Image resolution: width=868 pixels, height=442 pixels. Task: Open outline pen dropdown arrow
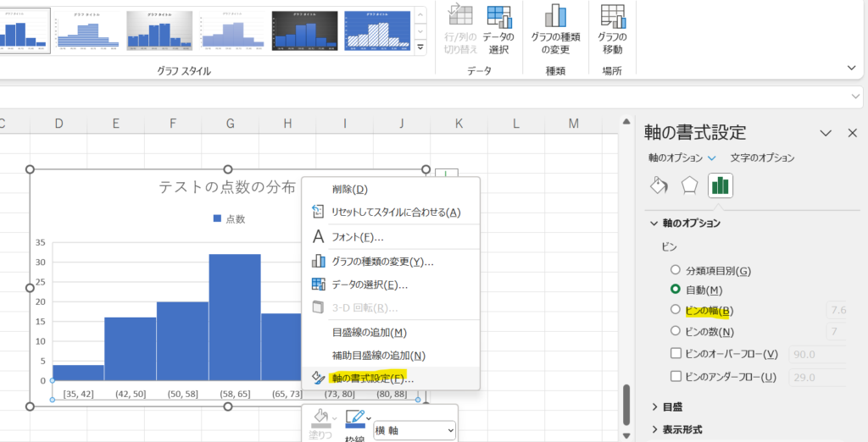[x=369, y=418]
